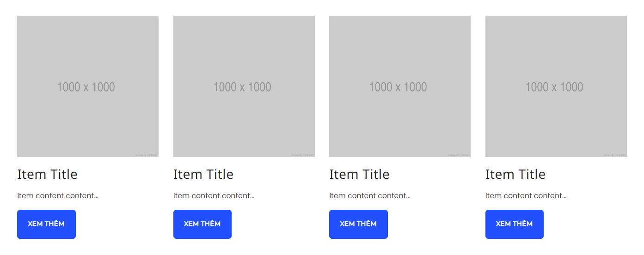Click the third card's XEM THÊM button

pyautogui.click(x=358, y=224)
